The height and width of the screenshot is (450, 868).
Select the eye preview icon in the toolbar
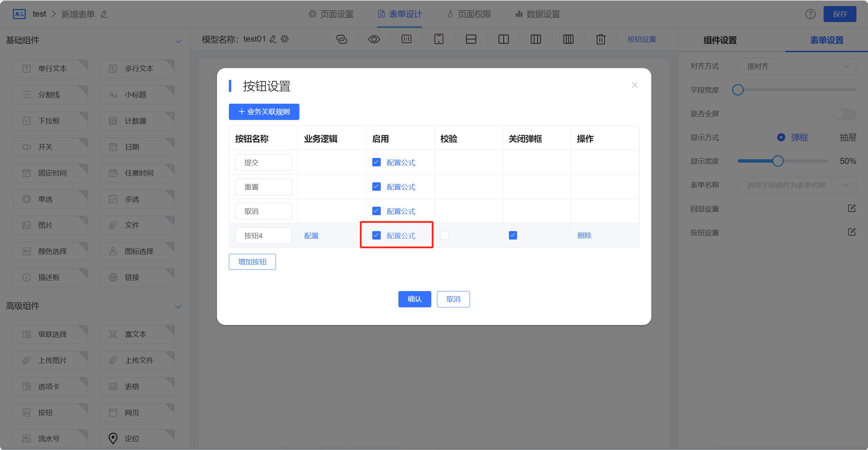tap(374, 39)
